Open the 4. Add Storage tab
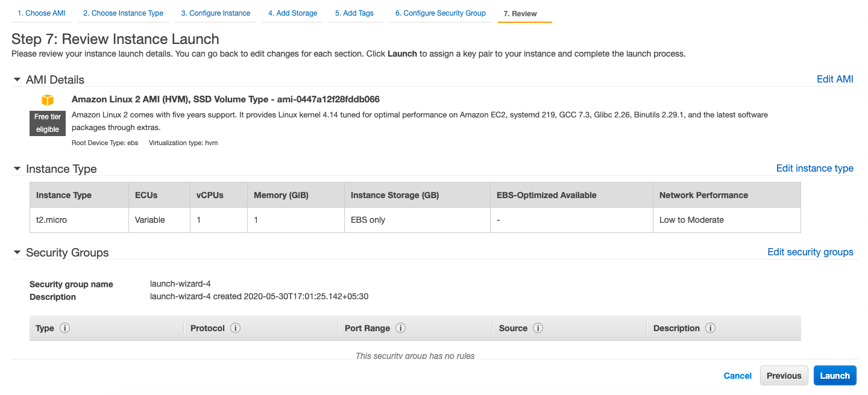This screenshot has width=868, height=395. 293,13
